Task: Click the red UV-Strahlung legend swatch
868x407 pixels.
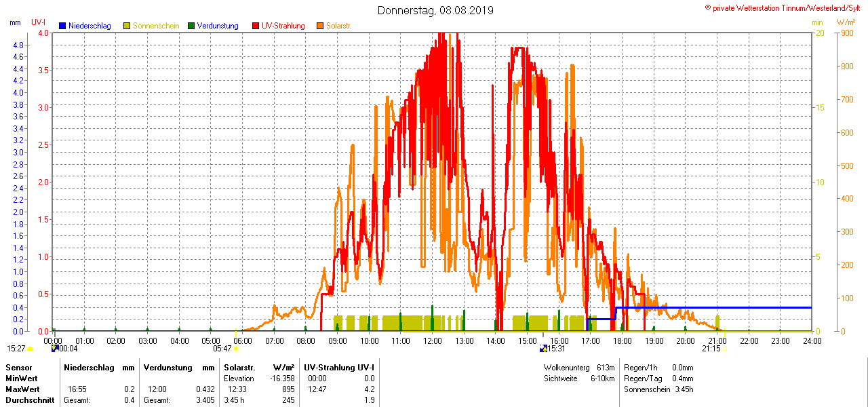Action: (256, 26)
